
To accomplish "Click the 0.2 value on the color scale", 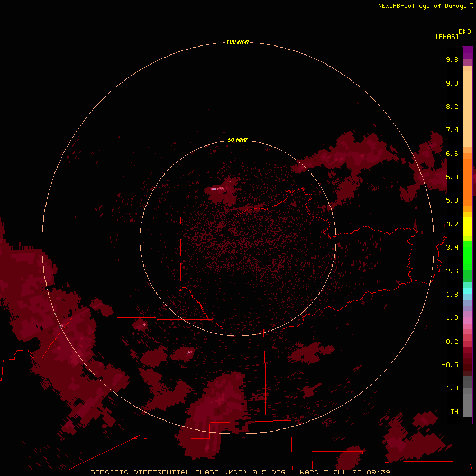I will point(452,342).
